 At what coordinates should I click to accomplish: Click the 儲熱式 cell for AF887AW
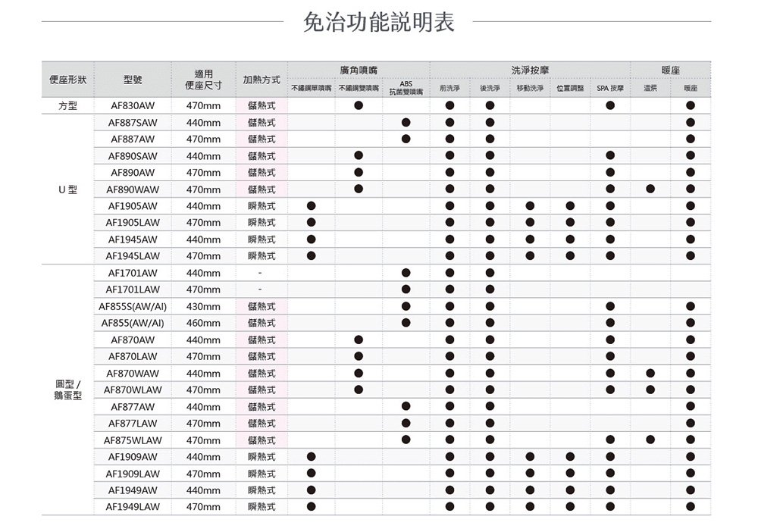click(x=262, y=139)
